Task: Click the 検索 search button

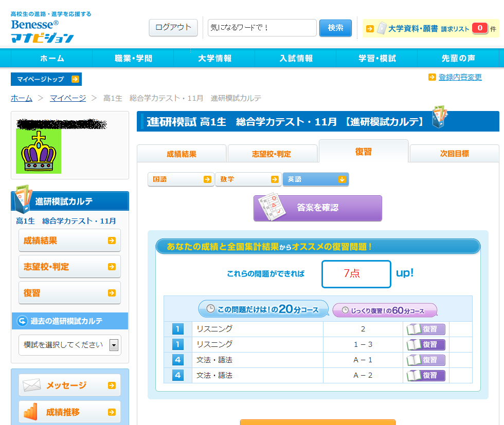Action: (x=335, y=28)
